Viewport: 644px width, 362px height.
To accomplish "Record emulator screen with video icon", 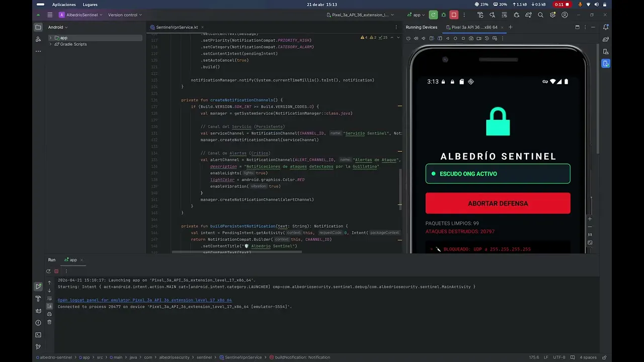I will [479, 38].
